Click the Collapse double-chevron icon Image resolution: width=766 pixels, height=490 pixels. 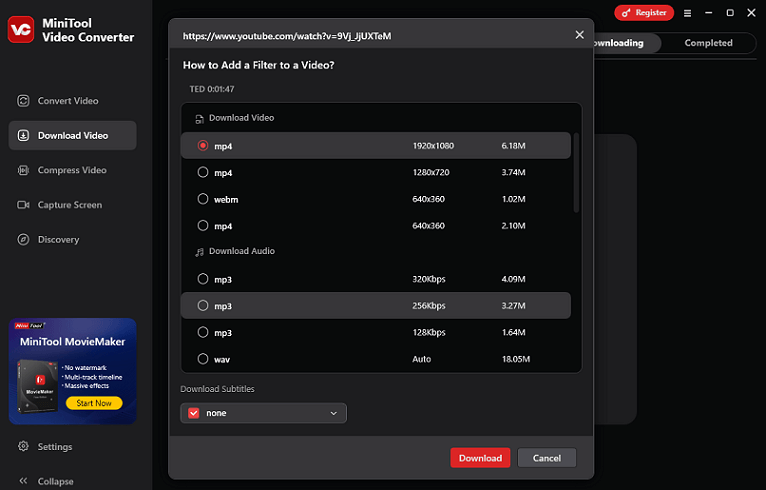click(23, 481)
